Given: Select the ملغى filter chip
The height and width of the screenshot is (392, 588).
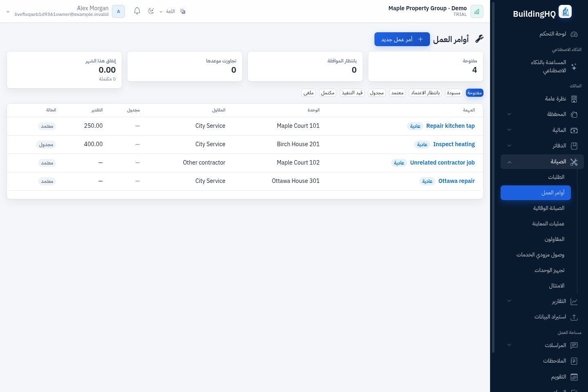Looking at the screenshot, I should [309, 93].
